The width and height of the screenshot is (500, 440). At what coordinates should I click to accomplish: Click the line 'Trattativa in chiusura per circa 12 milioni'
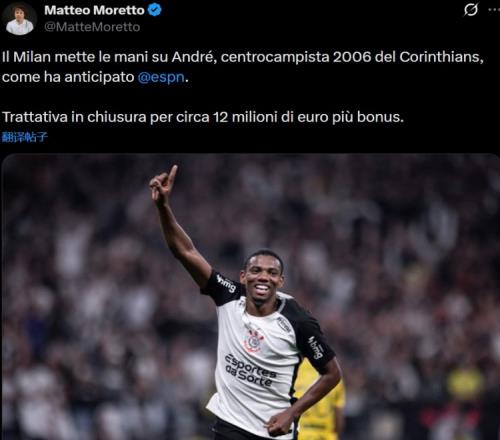click(x=203, y=117)
